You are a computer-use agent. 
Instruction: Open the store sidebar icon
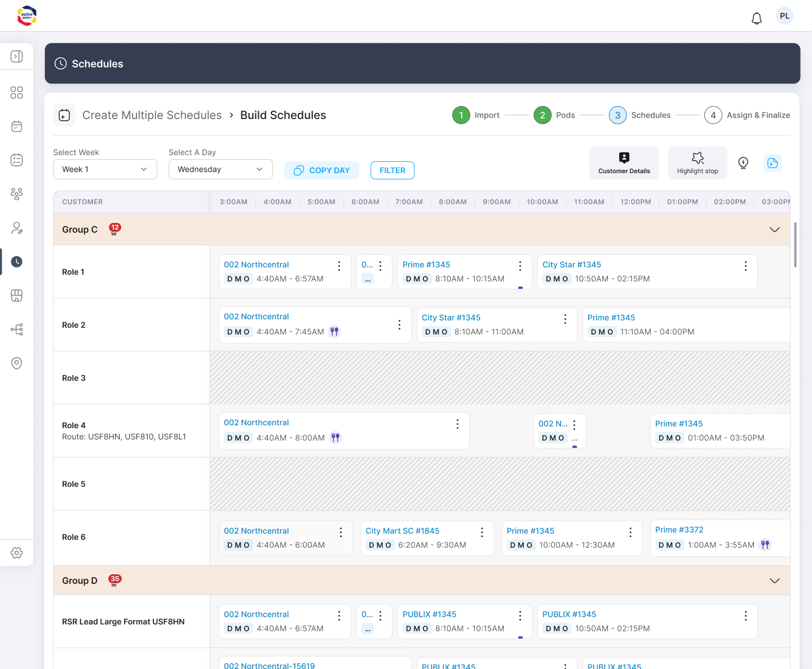[x=17, y=296]
